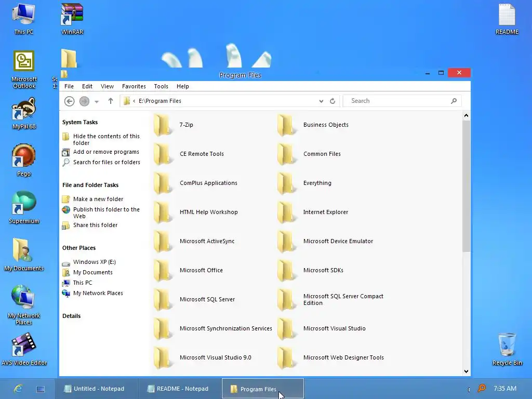Open the Help menu

182,86
